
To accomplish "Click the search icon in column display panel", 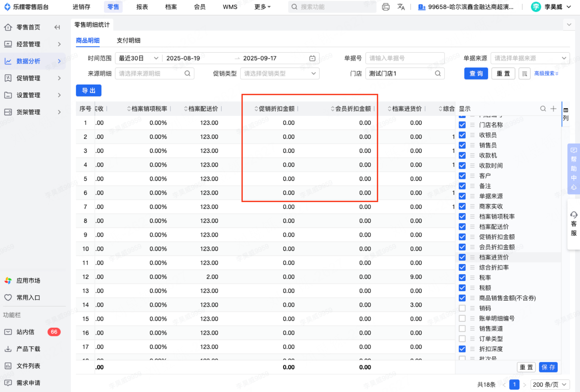I will click(x=543, y=109).
